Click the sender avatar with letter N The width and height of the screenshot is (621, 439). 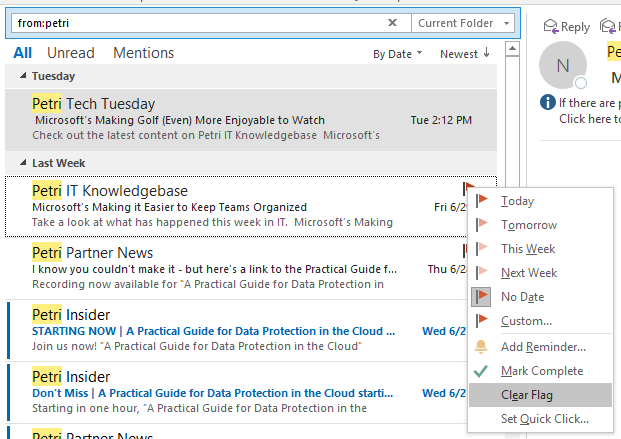(562, 65)
